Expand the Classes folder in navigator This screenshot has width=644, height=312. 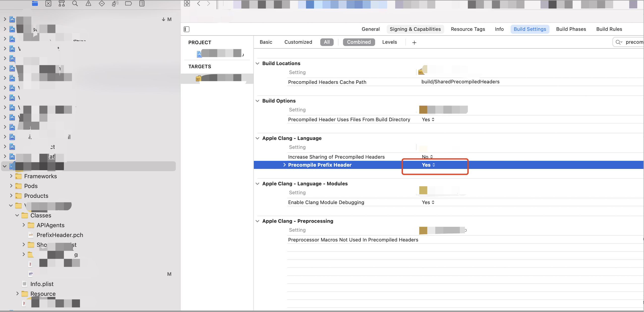point(17,215)
